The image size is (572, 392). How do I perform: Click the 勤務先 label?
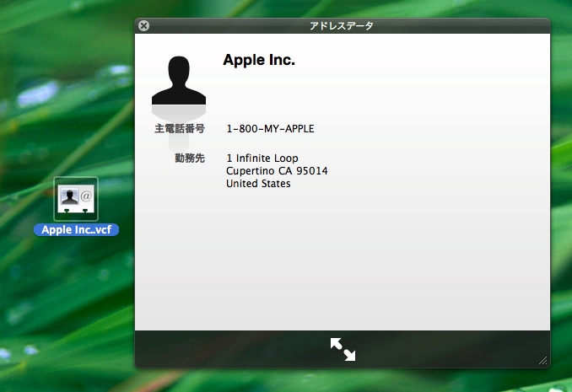pos(190,158)
